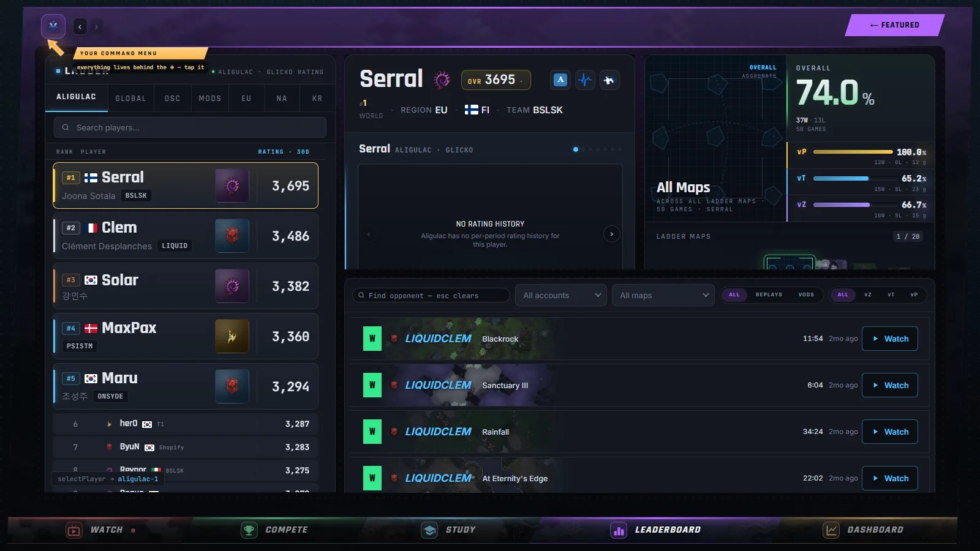Image resolution: width=980 pixels, height=551 pixels.
Task: Open the Dashboard line chart icon
Action: pyautogui.click(x=831, y=530)
